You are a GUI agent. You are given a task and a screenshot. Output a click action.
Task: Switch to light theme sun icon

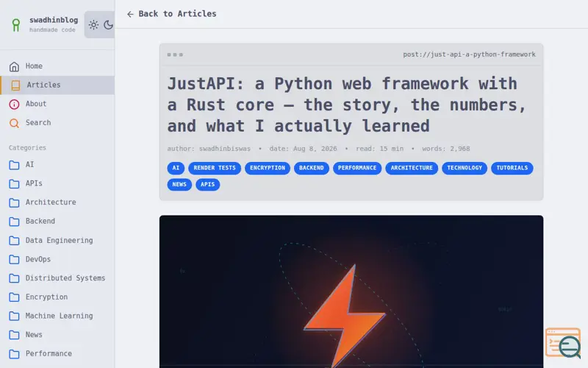click(93, 25)
